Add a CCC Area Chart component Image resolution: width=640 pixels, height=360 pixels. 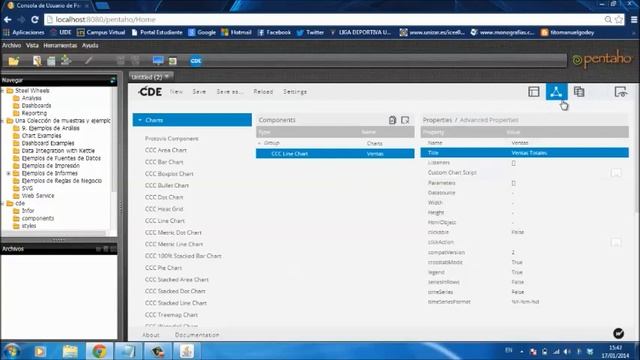pos(166,150)
